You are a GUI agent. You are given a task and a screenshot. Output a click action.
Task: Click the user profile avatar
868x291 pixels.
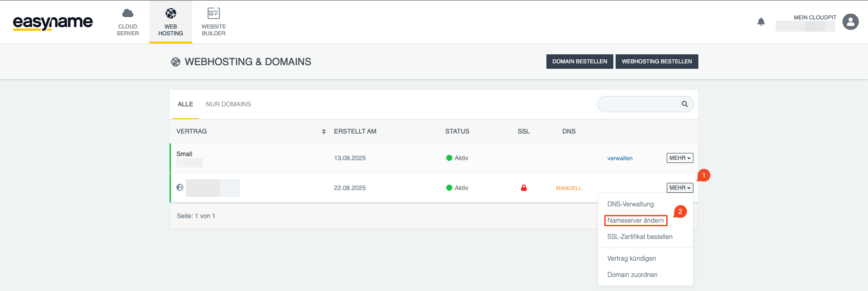point(850,22)
